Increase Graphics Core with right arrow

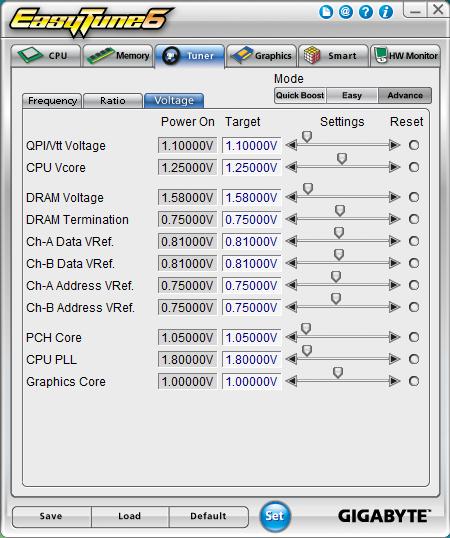coord(395,381)
